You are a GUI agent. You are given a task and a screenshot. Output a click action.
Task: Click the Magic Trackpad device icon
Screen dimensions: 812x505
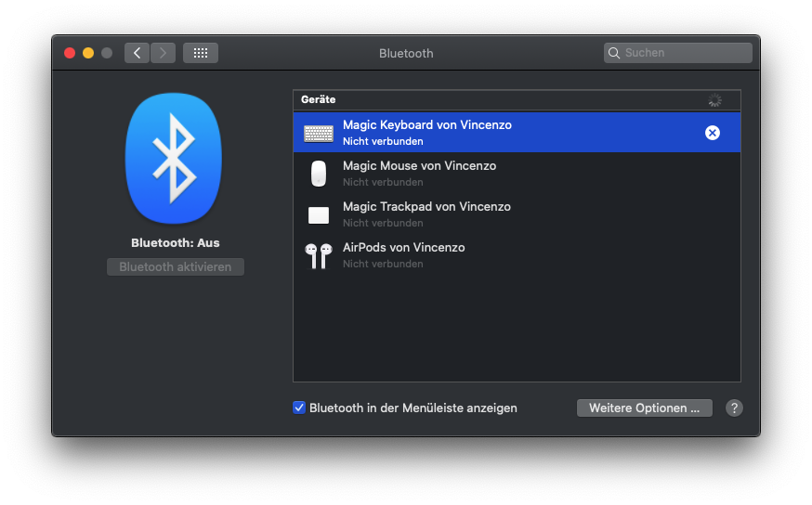[x=319, y=215]
